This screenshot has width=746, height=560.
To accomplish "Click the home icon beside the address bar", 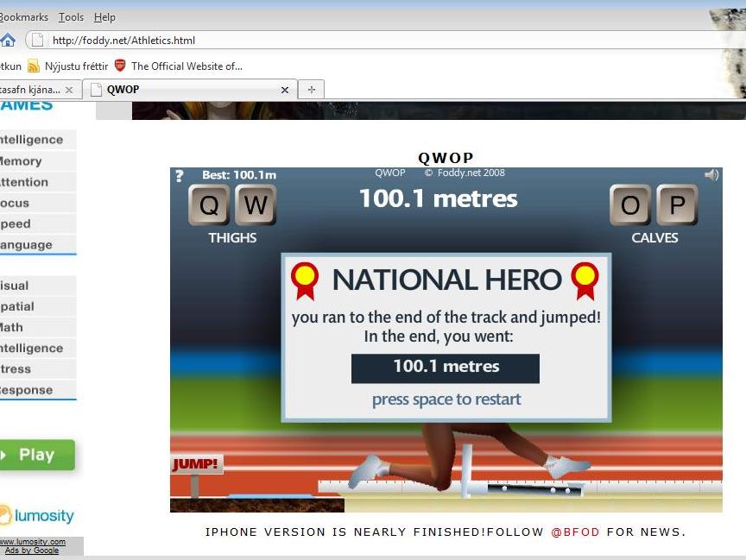I will click(7, 41).
